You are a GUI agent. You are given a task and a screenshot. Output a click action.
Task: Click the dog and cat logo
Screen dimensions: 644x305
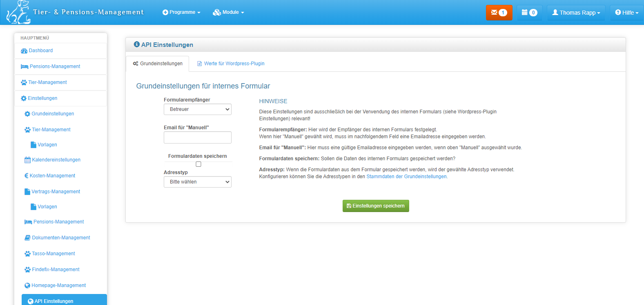click(18, 12)
